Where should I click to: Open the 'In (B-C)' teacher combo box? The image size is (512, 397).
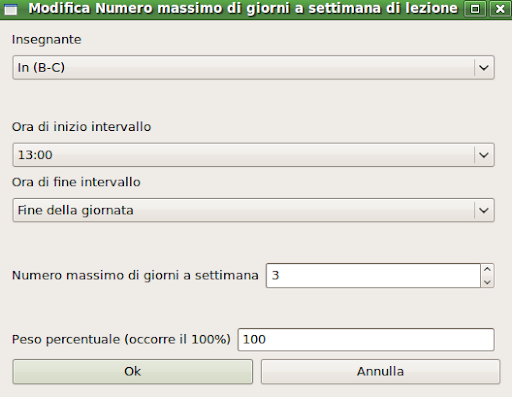253,68
